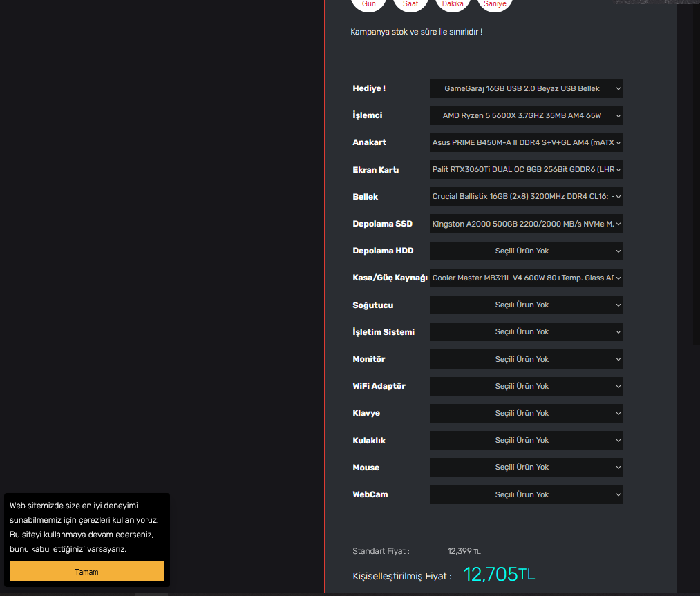Image resolution: width=700 pixels, height=596 pixels.
Task: Click the Depolama HDD label
Action: click(383, 251)
